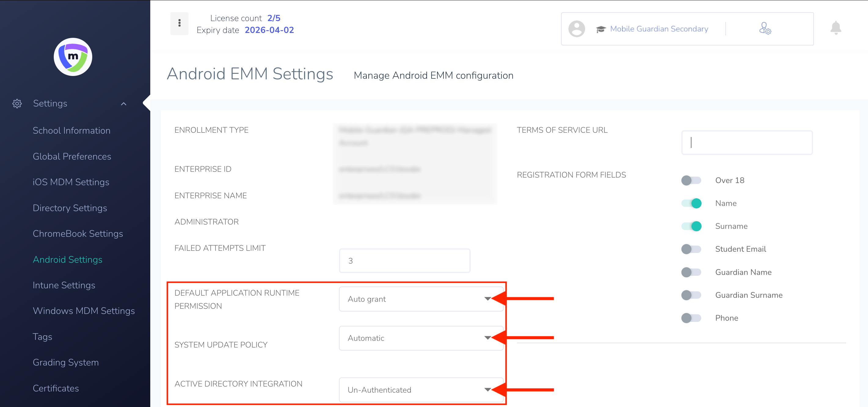Viewport: 868px width, 407px height.
Task: Click the user profile avatar icon
Action: 577,29
